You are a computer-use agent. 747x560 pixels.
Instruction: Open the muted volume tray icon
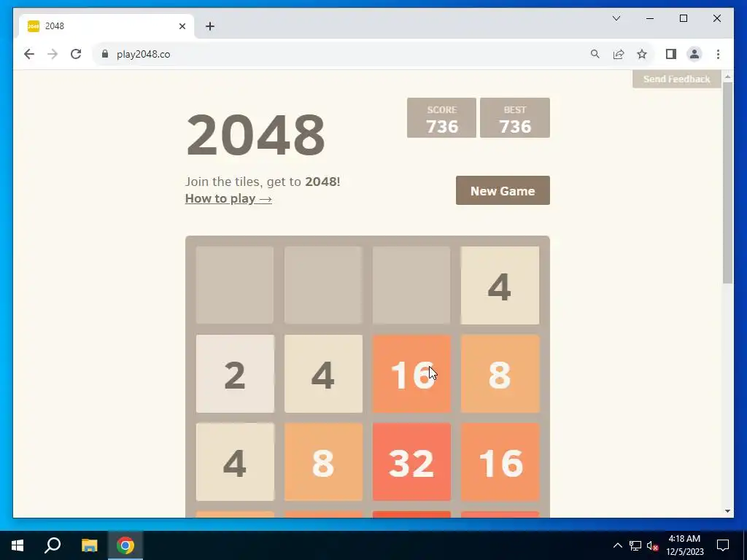(653, 545)
